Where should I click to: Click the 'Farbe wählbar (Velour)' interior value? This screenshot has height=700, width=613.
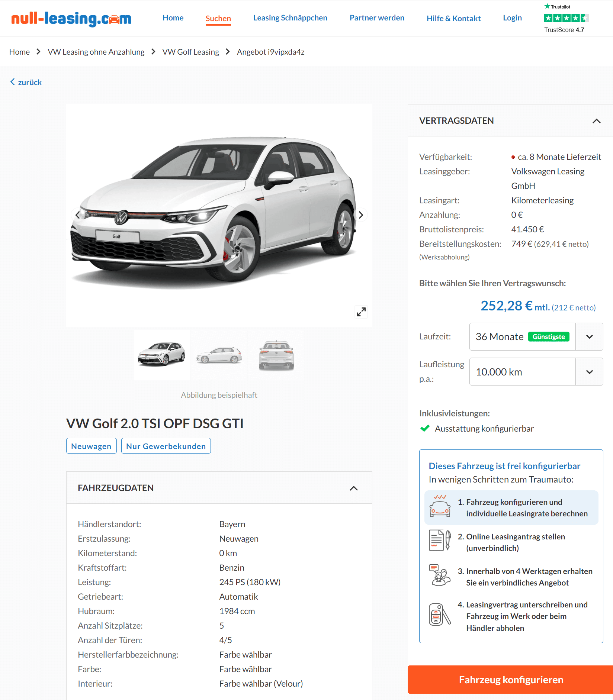(261, 684)
